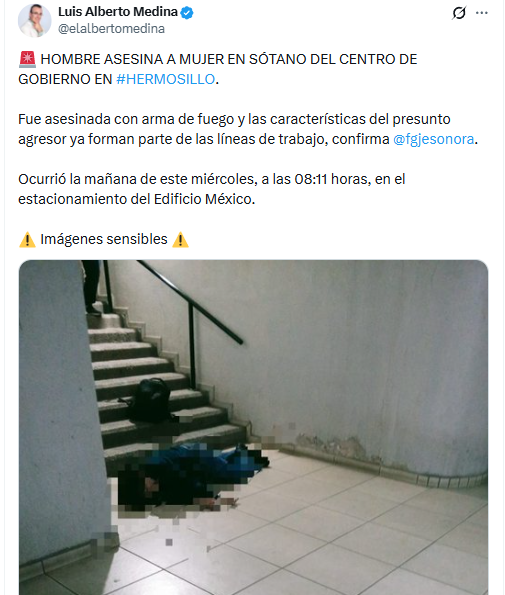Open the three-dot more options menu
The image size is (505, 595).
click(x=481, y=13)
